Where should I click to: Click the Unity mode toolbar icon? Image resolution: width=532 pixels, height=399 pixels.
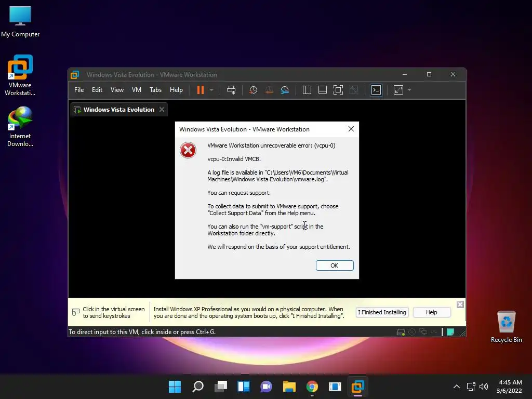point(353,90)
